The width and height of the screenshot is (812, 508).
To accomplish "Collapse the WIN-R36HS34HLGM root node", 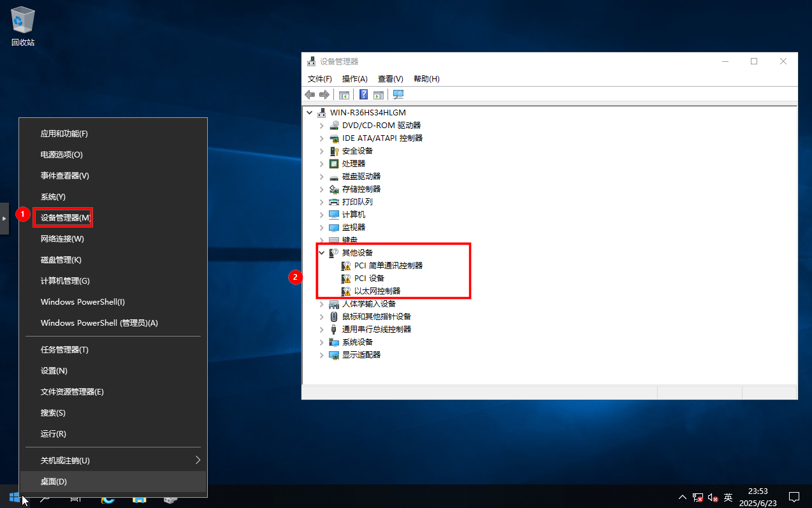I will click(310, 113).
